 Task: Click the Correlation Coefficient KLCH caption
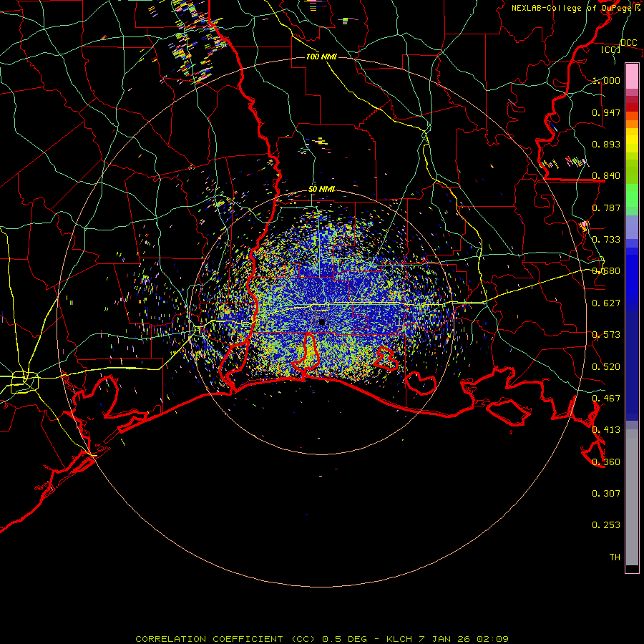pos(322,639)
